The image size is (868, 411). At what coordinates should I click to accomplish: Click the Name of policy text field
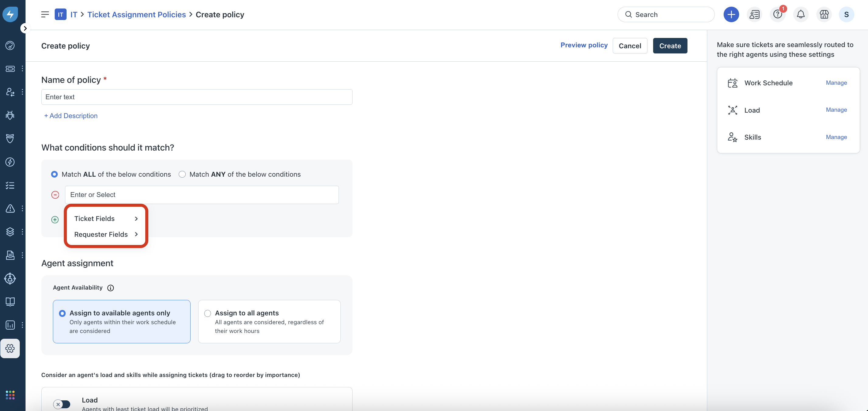197,97
